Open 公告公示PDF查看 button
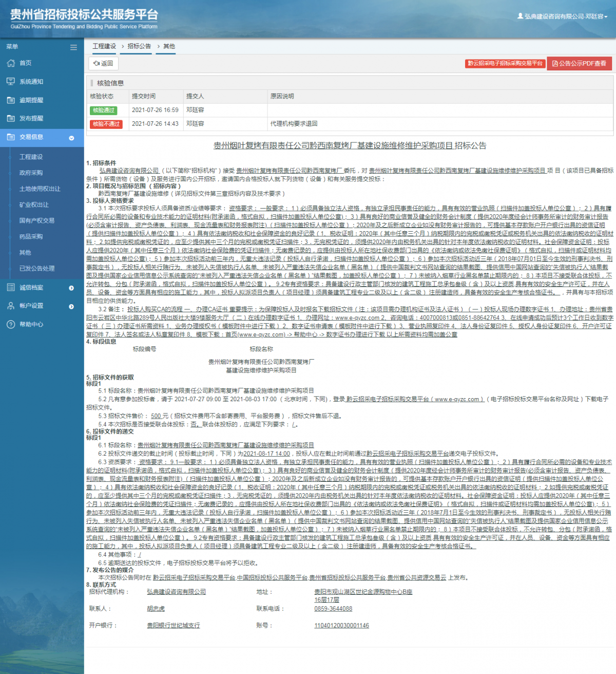Screen dimensions: 616x674 pyautogui.click(x=579, y=64)
